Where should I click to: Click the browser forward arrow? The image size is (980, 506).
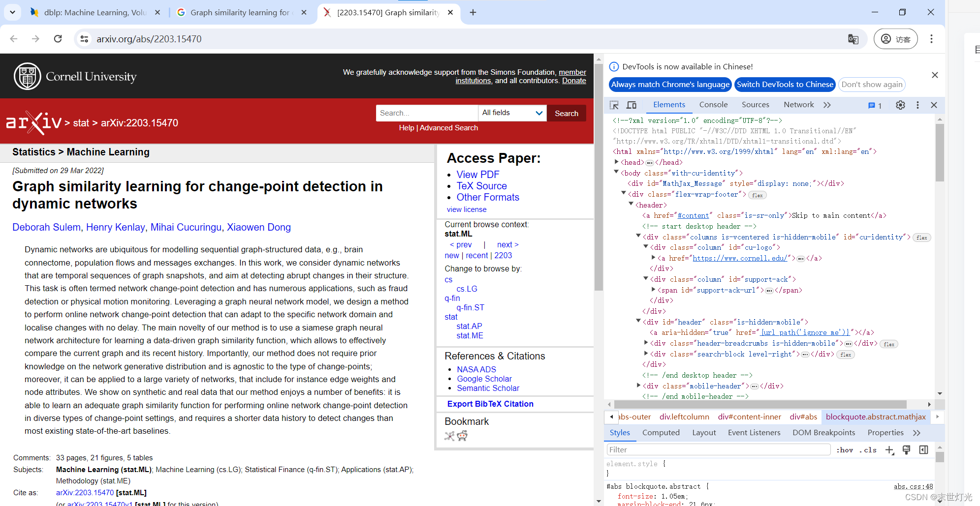click(x=35, y=39)
